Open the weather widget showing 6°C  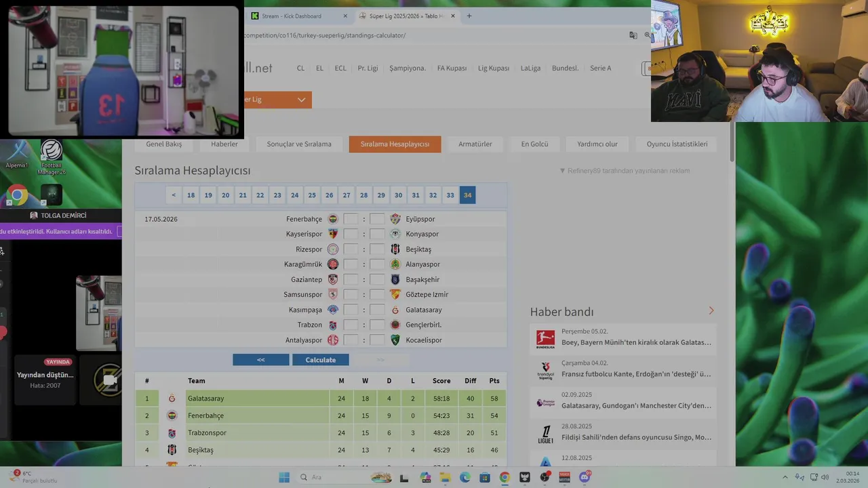pyautogui.click(x=34, y=477)
